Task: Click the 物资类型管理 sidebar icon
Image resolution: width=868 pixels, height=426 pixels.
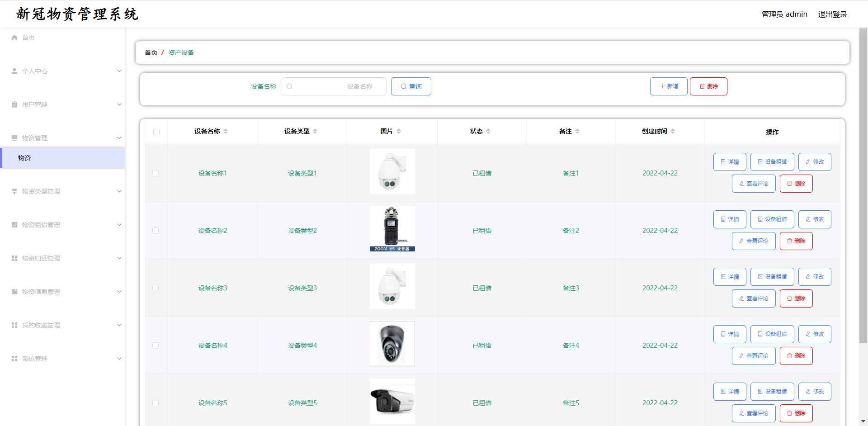Action: click(x=14, y=191)
